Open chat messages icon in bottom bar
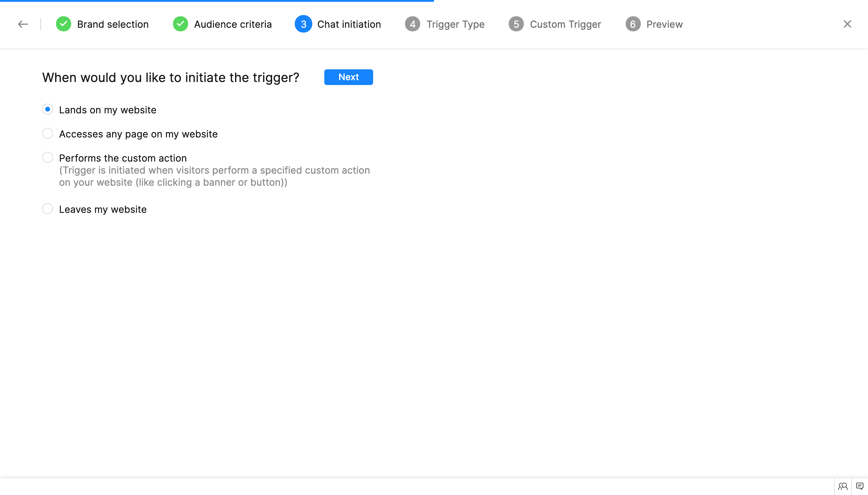 [x=860, y=486]
